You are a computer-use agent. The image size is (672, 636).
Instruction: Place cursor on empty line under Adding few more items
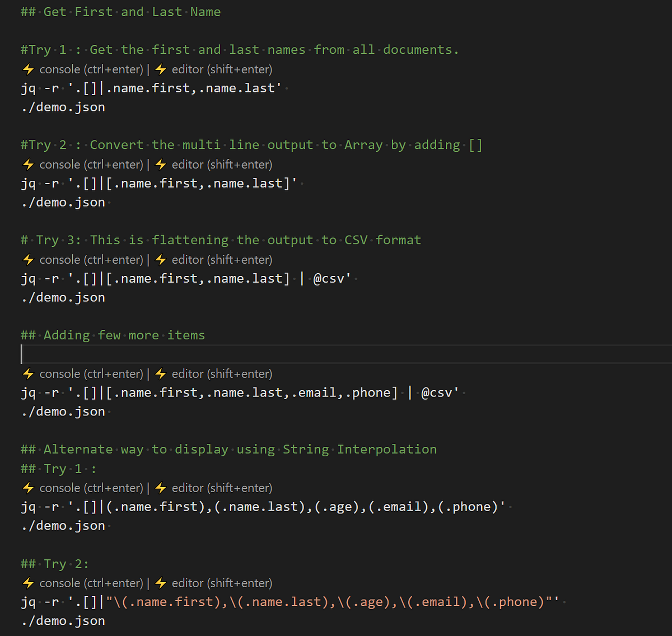(346, 354)
